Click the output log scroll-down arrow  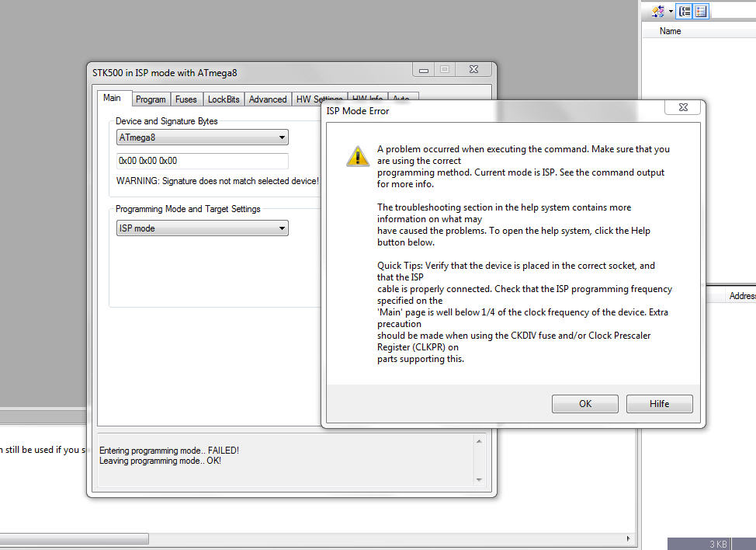(x=479, y=479)
